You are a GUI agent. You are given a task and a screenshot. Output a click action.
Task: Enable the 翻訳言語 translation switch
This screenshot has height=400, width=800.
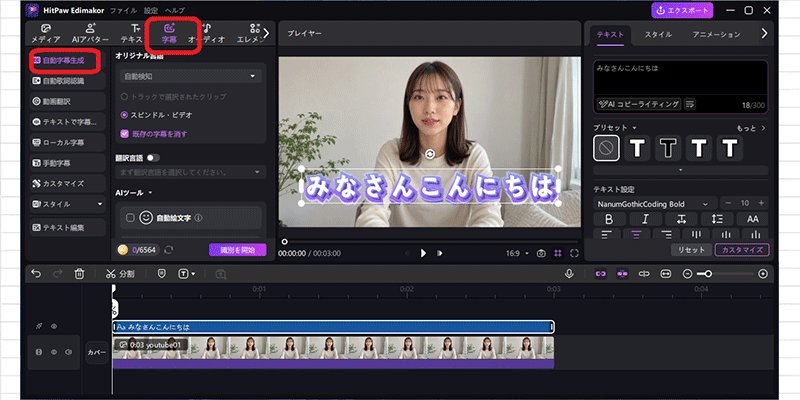click(153, 158)
